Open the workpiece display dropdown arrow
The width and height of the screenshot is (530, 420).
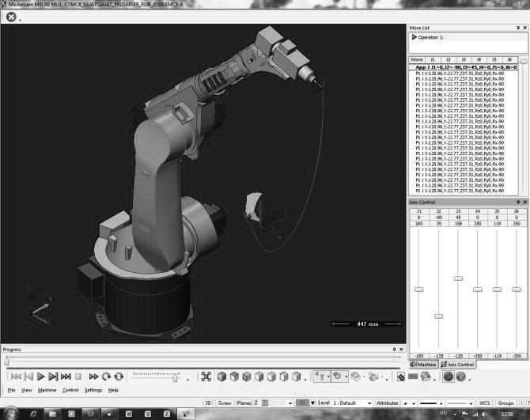point(346,376)
